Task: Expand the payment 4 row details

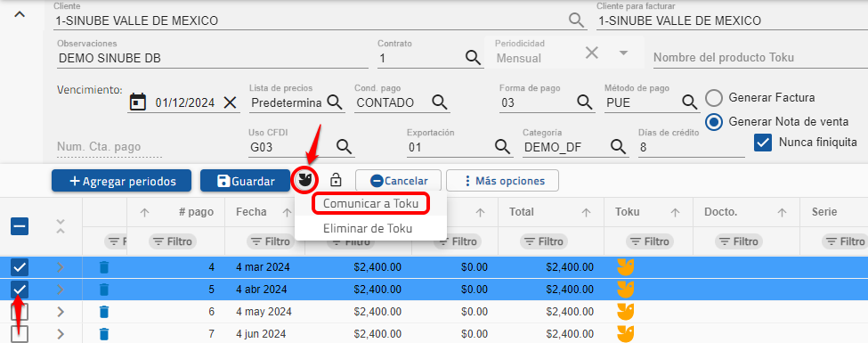Action: pyautogui.click(x=61, y=267)
